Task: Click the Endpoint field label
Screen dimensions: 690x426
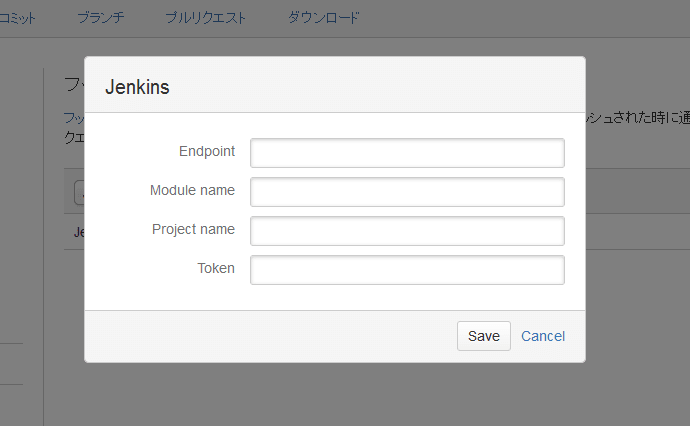Action: pos(207,152)
